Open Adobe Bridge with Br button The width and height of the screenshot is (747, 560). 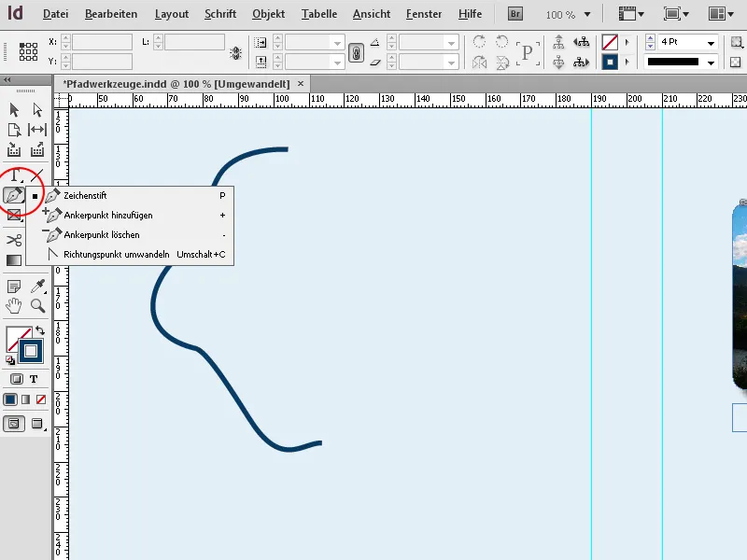(515, 14)
